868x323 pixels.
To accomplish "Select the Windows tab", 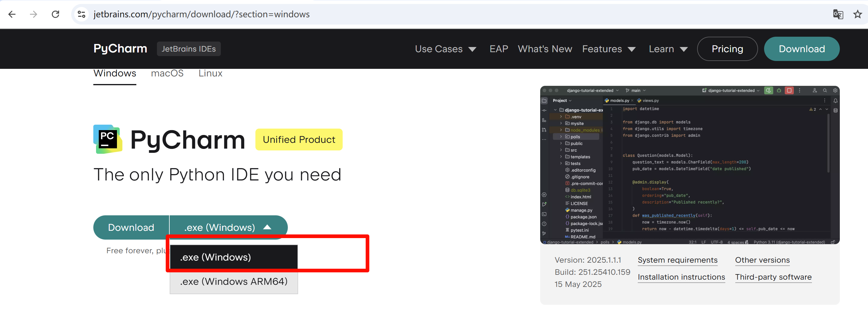I will click(x=115, y=73).
